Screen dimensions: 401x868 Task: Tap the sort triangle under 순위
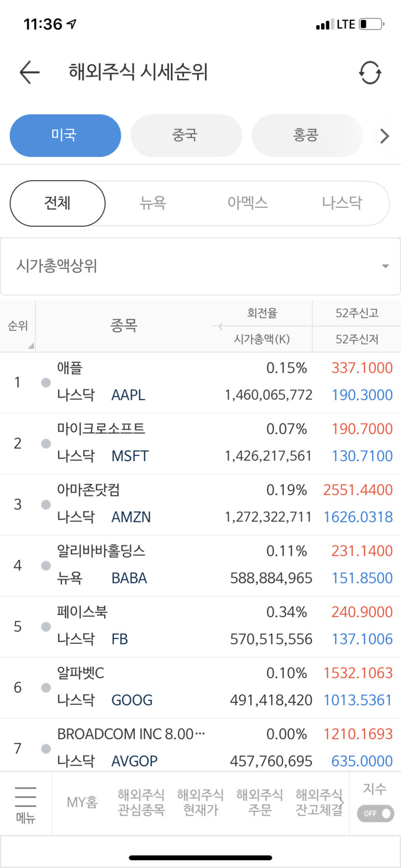click(30, 346)
